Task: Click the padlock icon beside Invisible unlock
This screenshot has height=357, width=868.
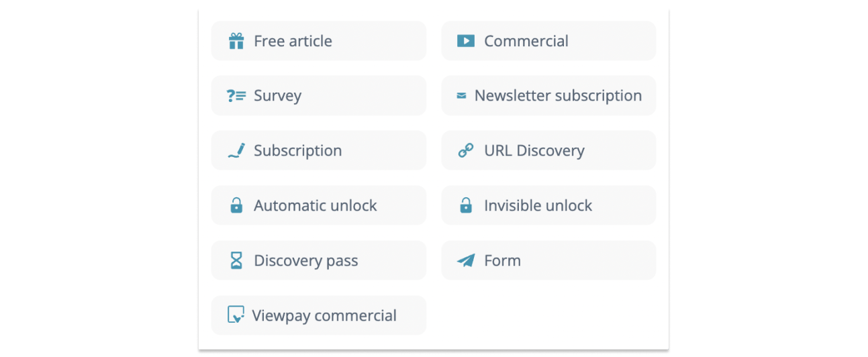Action: 466,205
